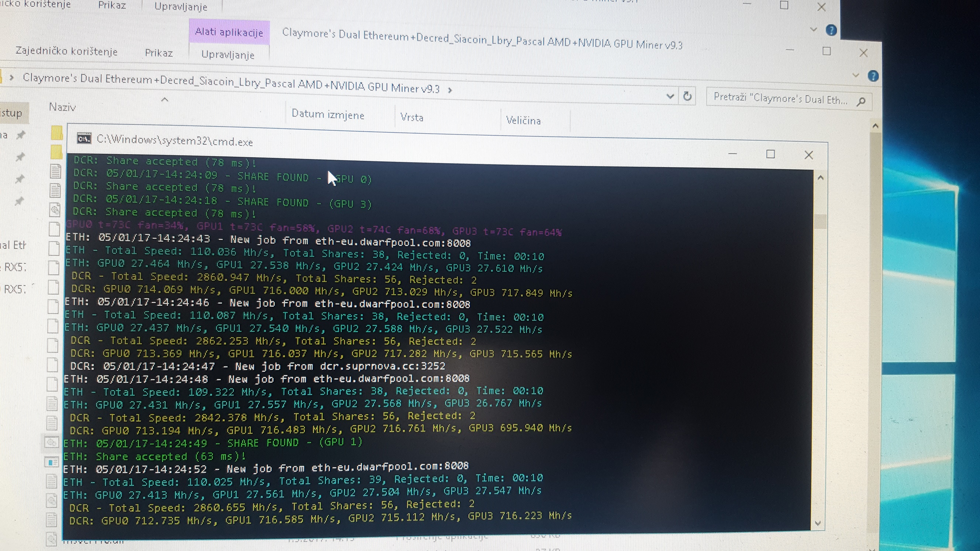This screenshot has width=980, height=551.
Task: Expand the path chevron after Miner v9.3
Action: click(x=451, y=90)
